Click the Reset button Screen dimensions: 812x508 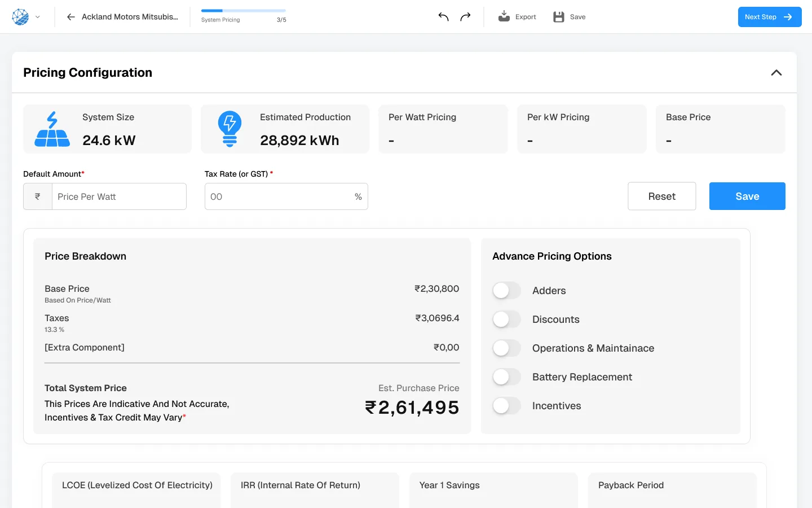tap(662, 196)
